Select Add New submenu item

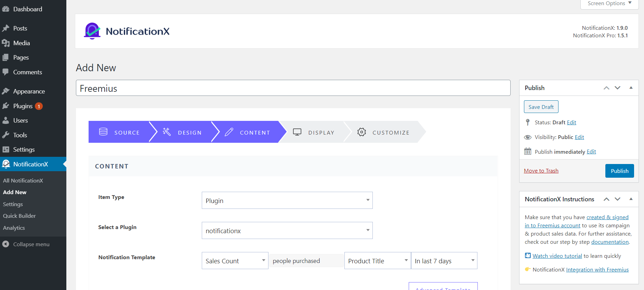15,192
